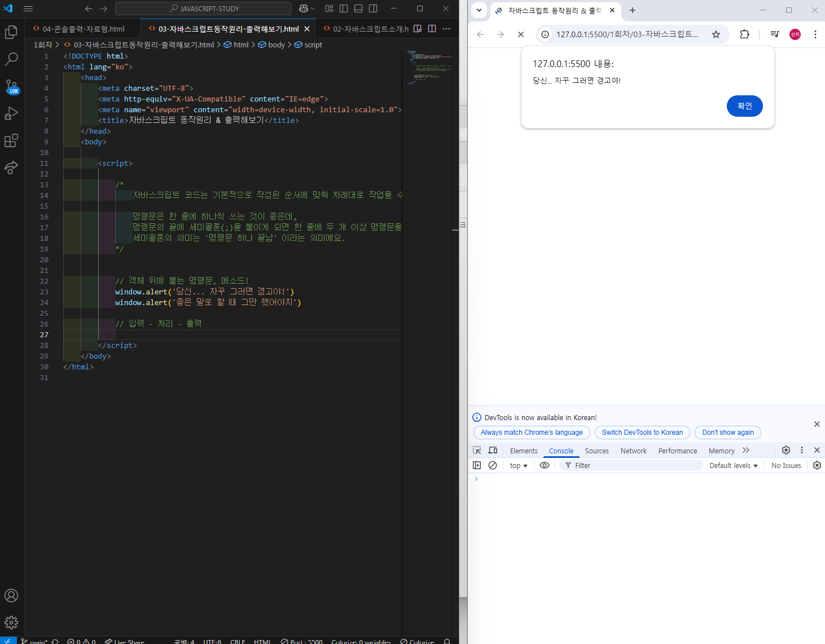The image size is (825, 644).
Task: Open Chrome three-dot menu
Action: [x=815, y=34]
